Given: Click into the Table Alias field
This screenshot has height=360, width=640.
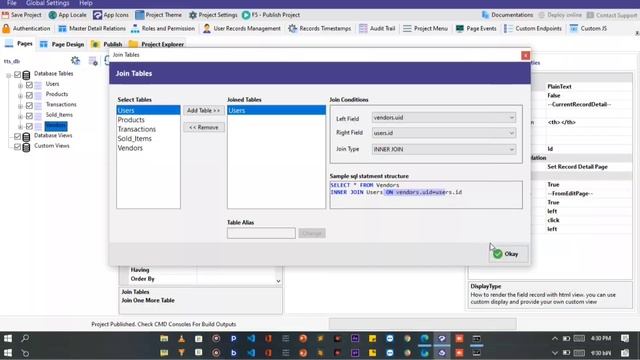Looking at the screenshot, I should click(x=261, y=233).
